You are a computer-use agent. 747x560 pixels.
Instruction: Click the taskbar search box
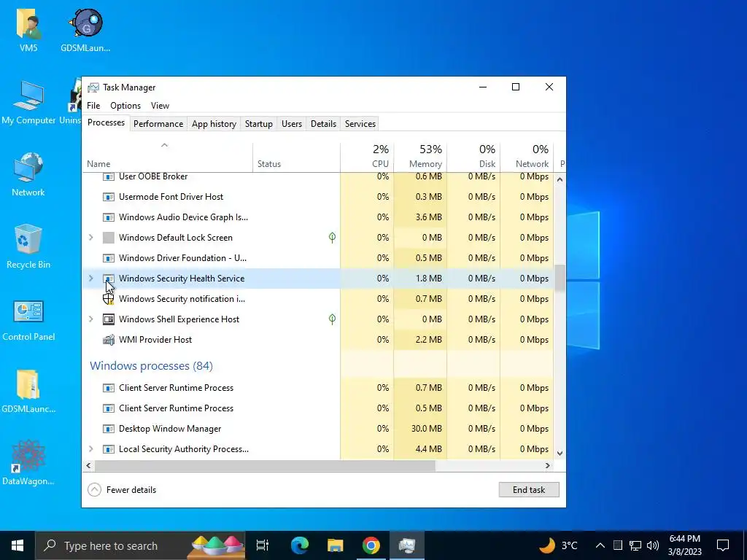click(x=141, y=545)
